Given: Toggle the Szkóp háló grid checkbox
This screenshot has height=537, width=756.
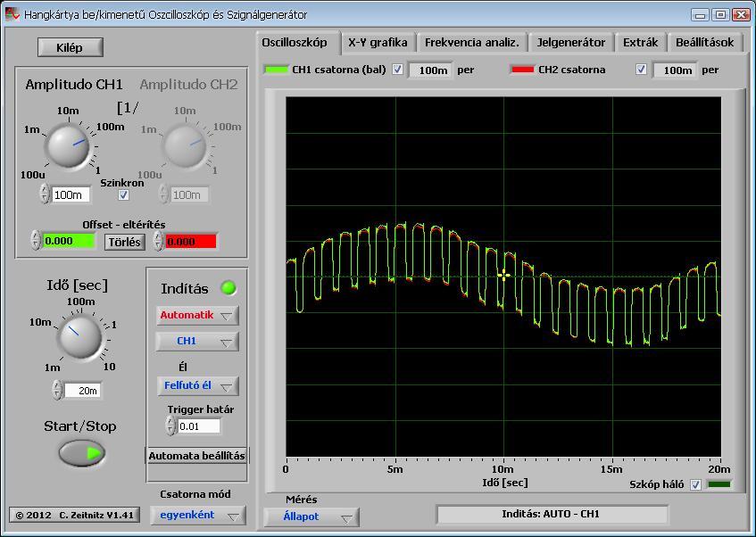Looking at the screenshot, I should [x=695, y=484].
